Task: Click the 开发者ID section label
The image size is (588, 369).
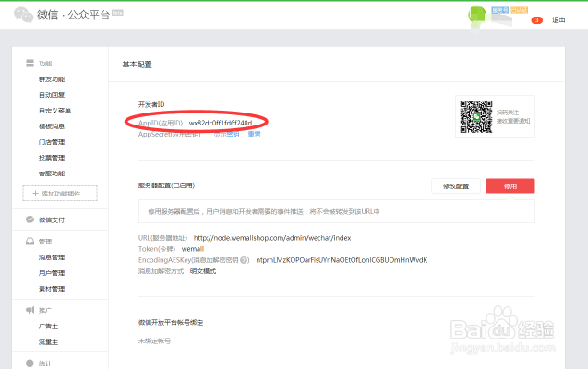Action: point(151,104)
